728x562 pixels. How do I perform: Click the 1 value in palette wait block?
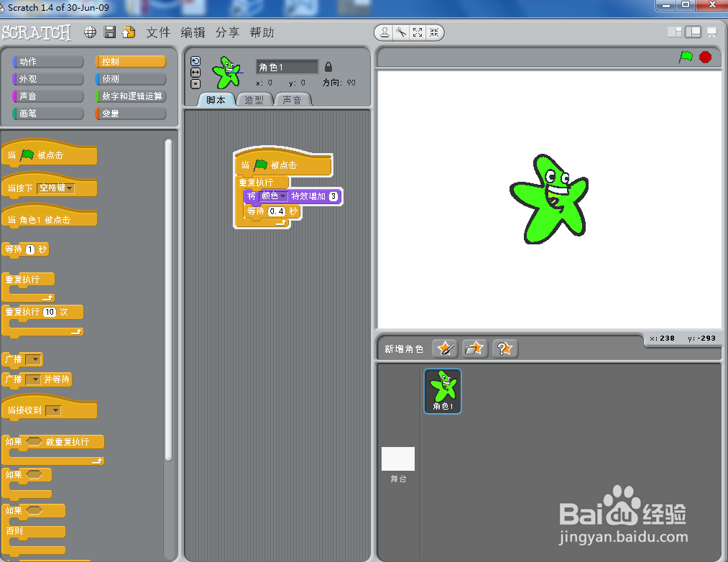[x=30, y=249]
